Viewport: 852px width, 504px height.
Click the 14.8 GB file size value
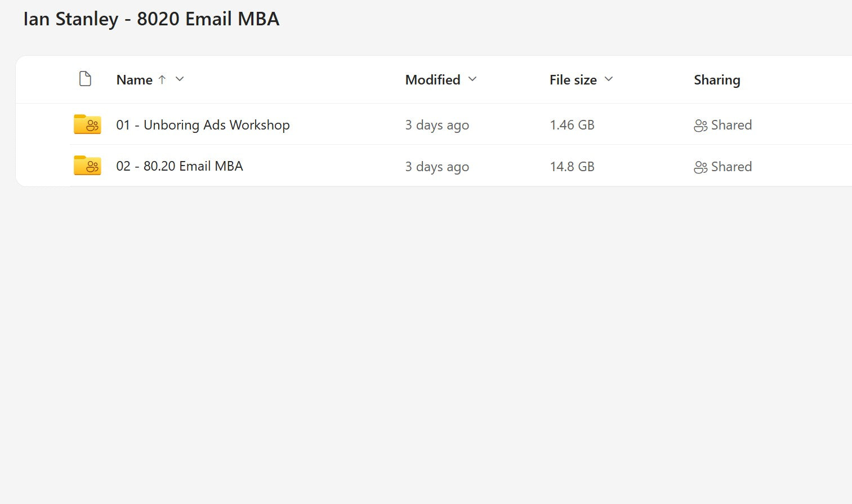coord(572,167)
